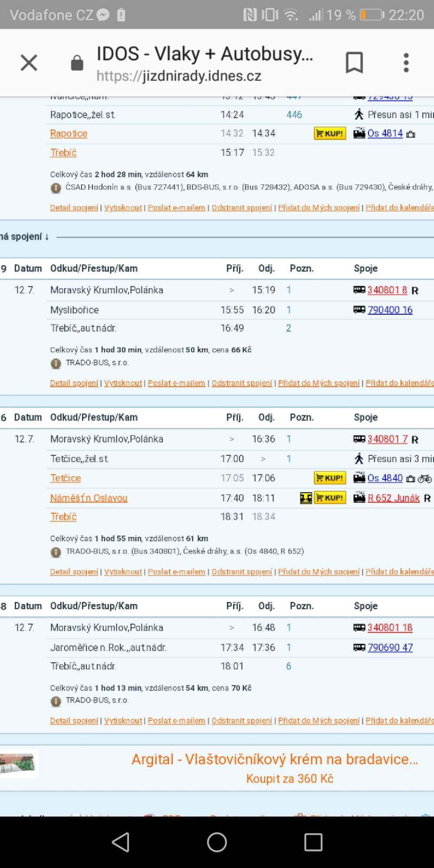Open platform note 446 in Rapotice,,žel.st row

tap(294, 115)
